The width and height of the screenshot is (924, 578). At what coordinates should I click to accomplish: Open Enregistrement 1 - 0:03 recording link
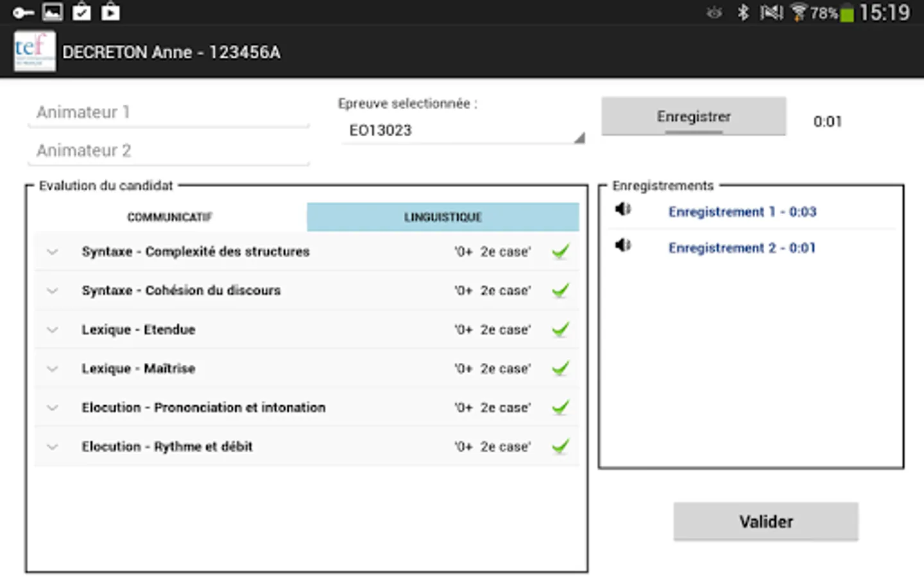742,212
